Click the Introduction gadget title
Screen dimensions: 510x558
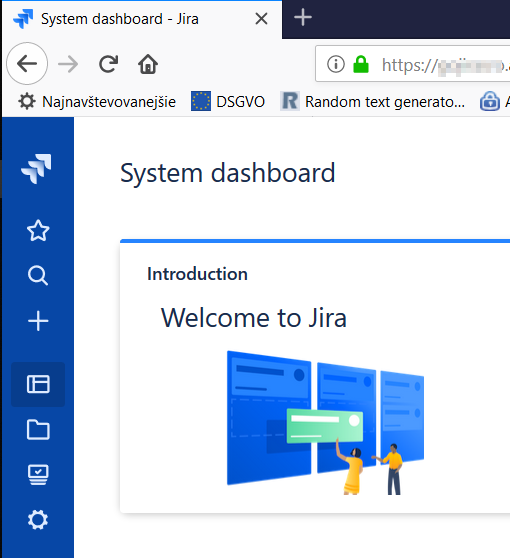click(x=197, y=274)
